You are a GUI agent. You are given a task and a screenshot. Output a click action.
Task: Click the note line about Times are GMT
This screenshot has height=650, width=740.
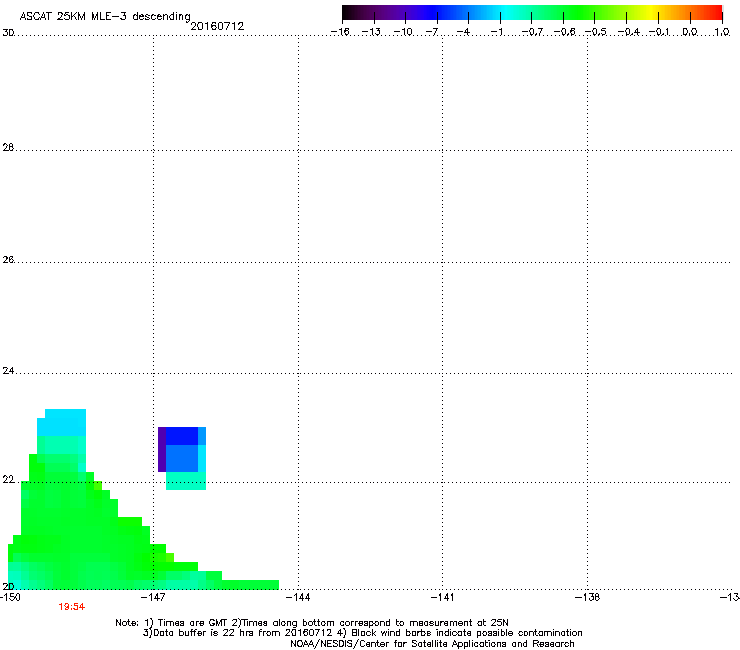coord(312,623)
